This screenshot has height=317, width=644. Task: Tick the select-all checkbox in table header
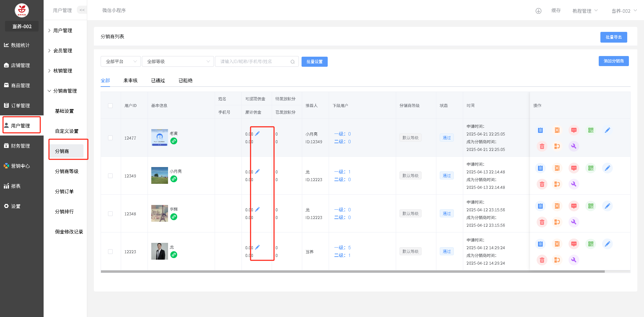(110, 106)
